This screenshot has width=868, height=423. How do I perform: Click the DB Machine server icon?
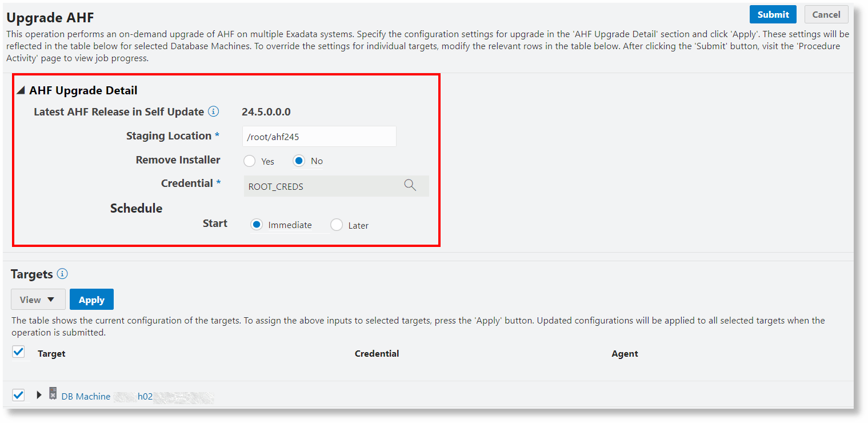point(53,394)
